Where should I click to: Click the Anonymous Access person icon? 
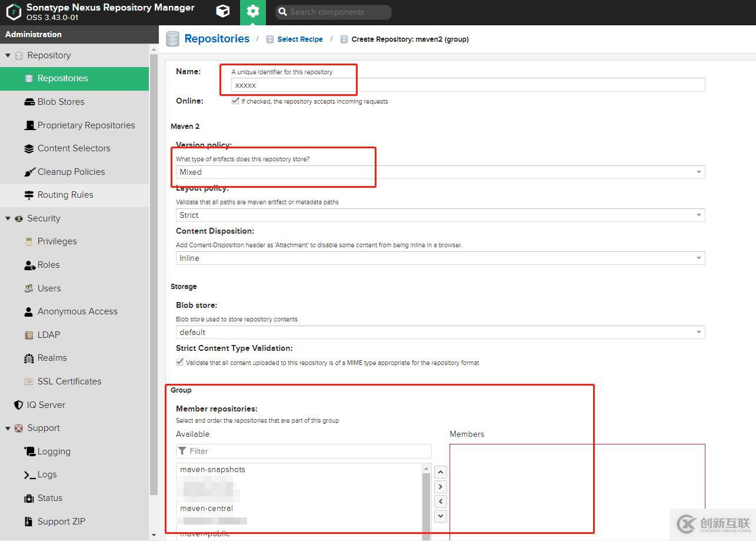click(29, 311)
